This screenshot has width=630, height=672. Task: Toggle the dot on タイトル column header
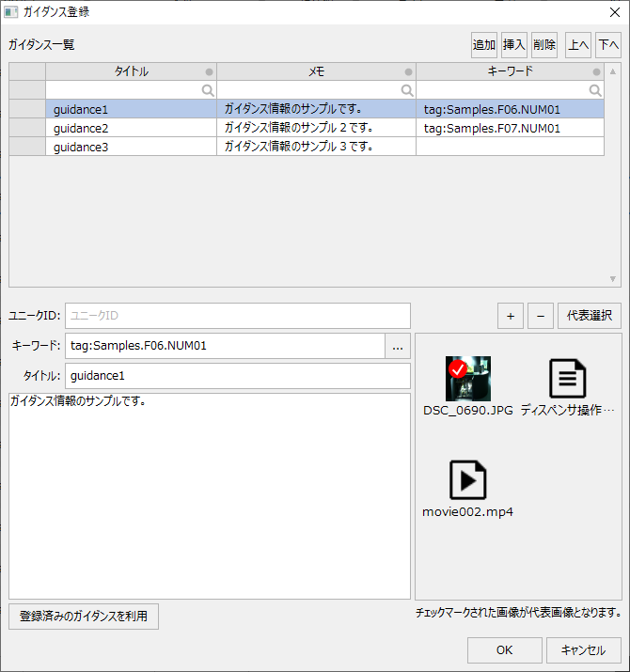coord(209,72)
